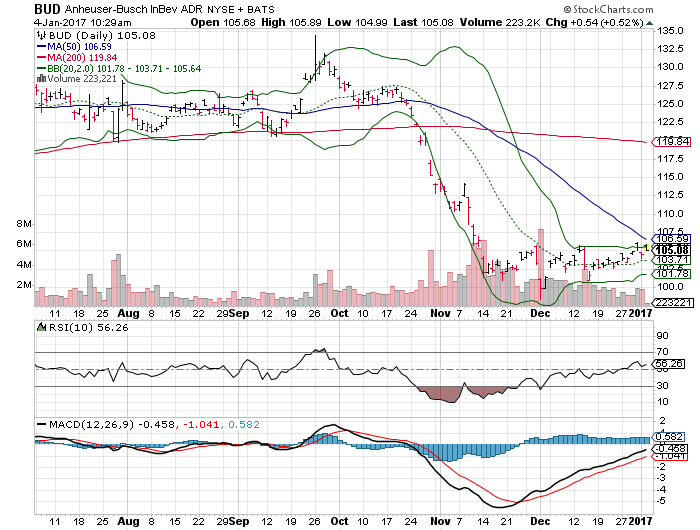
Task: Click the Anheuser-Busch InBev ADR company name
Action: 134,9
